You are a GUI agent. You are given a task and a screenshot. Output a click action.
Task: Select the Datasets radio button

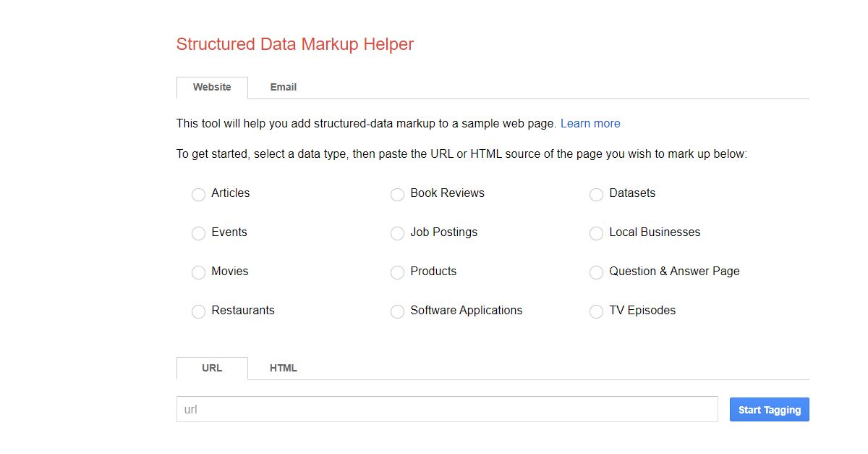596,194
